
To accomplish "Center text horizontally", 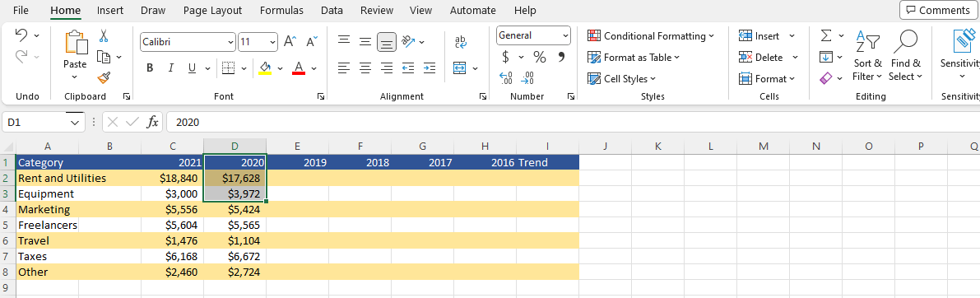I will point(365,68).
